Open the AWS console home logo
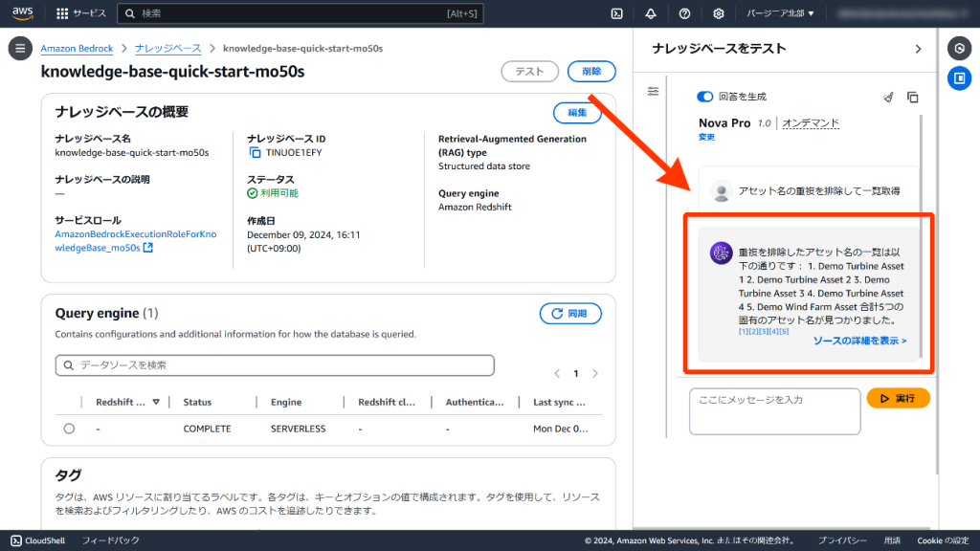 (23, 13)
